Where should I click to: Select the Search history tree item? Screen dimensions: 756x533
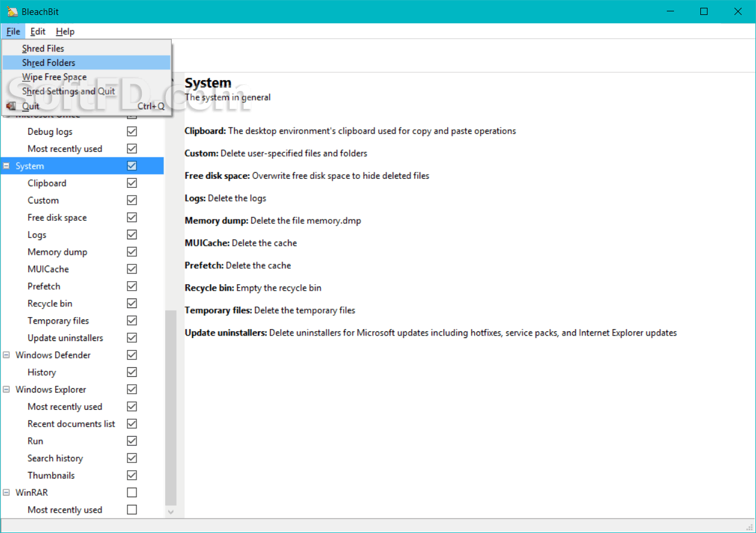pos(55,458)
